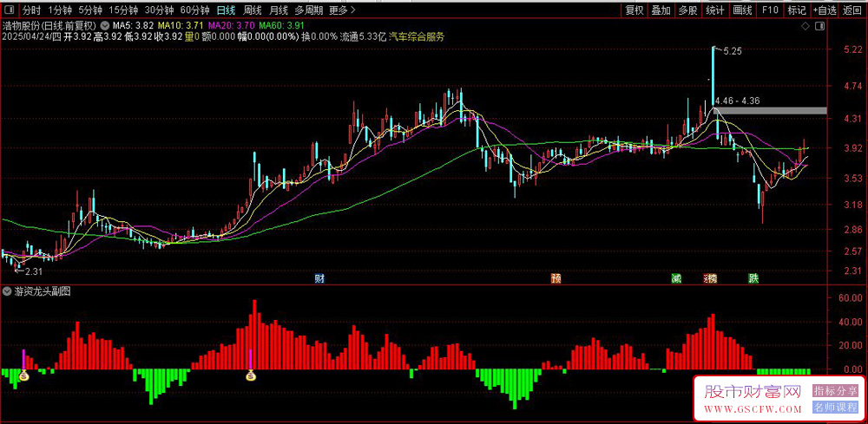
Task: Toggle the left sidebar panel icon
Action: tap(10, 10)
